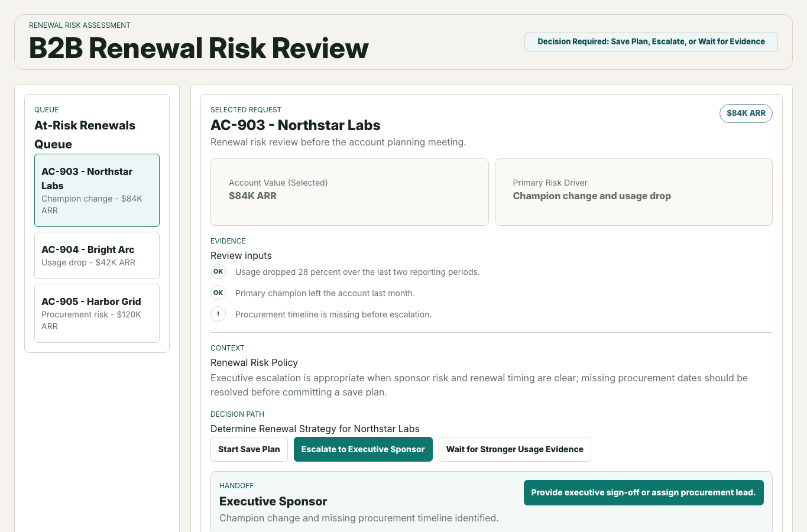Click 'AC-903 - Northstar Labs' selected request heading

click(x=296, y=125)
